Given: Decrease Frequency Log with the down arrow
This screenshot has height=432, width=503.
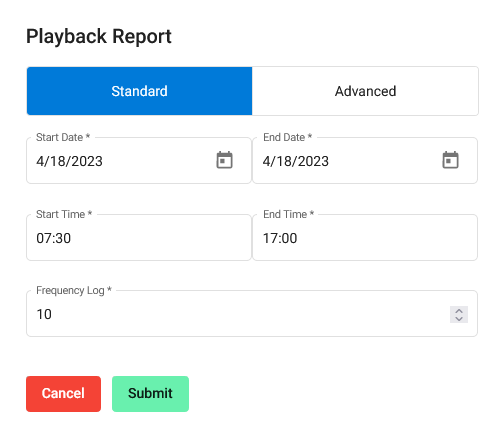Looking at the screenshot, I should 459,319.
